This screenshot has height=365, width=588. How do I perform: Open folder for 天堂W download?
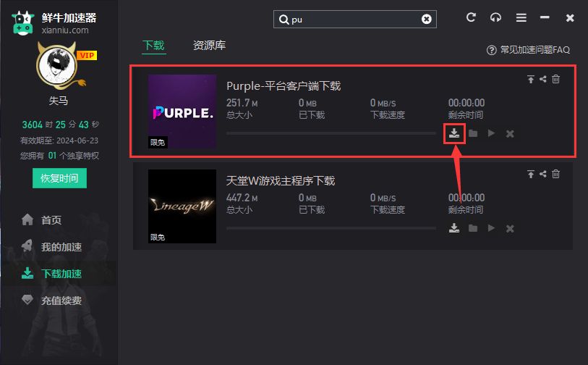(473, 228)
